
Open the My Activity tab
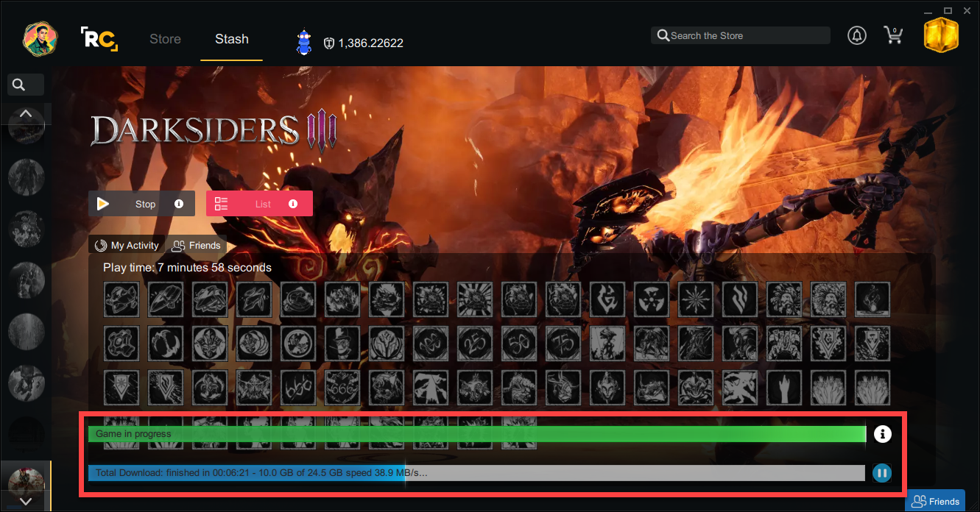[x=127, y=246]
